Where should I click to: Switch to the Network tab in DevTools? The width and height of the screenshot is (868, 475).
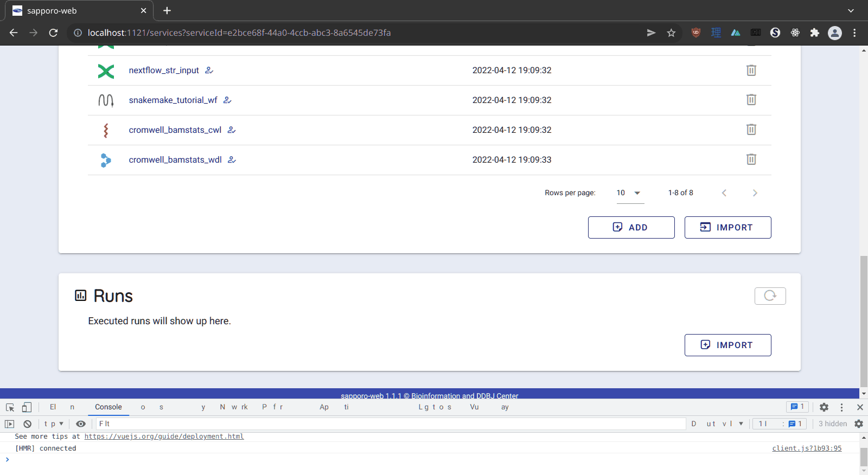click(234, 407)
